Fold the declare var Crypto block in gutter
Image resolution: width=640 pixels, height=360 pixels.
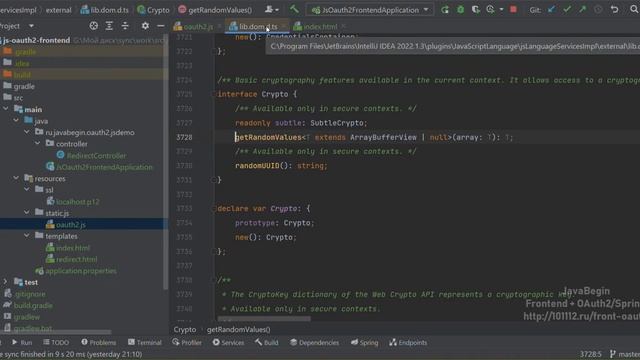(x=213, y=209)
